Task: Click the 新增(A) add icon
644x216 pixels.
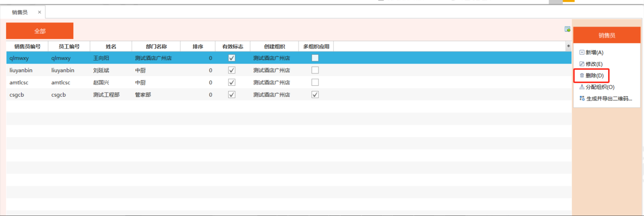Action: point(582,52)
